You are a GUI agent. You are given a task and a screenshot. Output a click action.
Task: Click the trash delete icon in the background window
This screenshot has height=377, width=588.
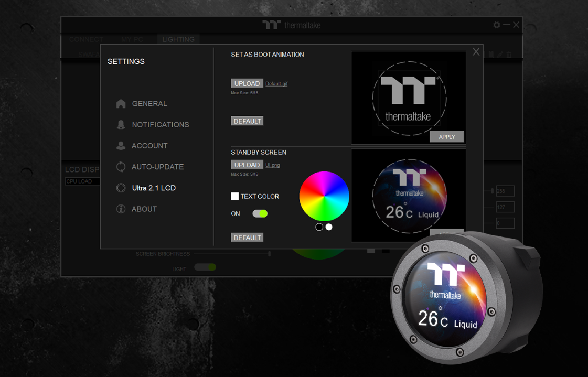(x=509, y=55)
